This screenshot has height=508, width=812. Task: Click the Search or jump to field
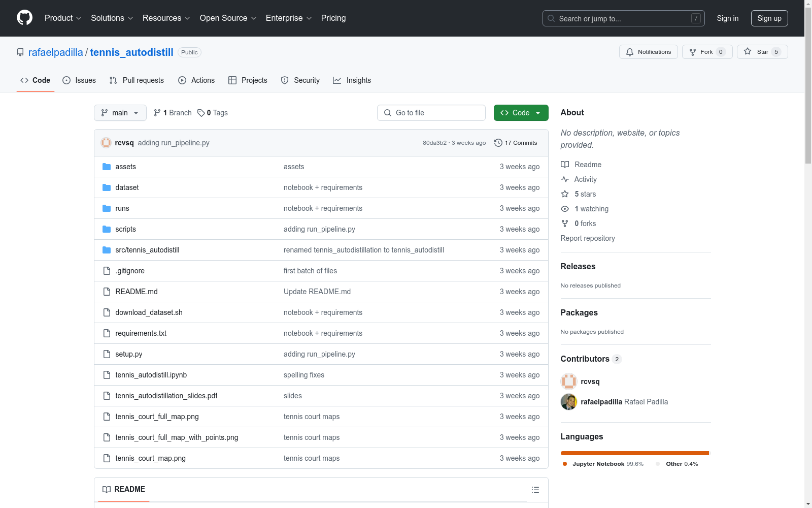pos(624,18)
